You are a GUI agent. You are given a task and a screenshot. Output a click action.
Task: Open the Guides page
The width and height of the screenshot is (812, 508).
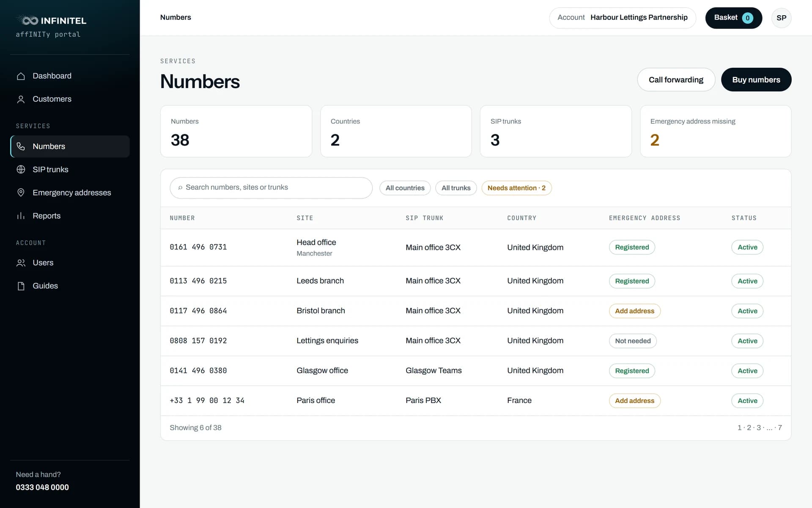(70, 286)
